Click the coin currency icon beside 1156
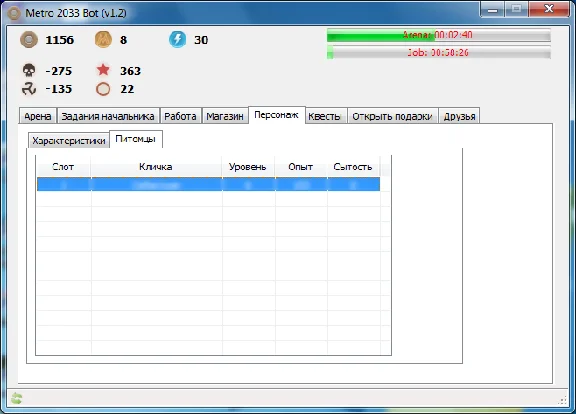This screenshot has height=414, width=576. [x=29, y=39]
